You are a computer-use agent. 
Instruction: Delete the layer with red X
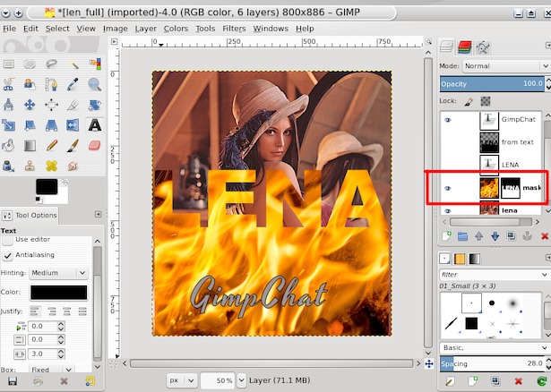[545, 236]
